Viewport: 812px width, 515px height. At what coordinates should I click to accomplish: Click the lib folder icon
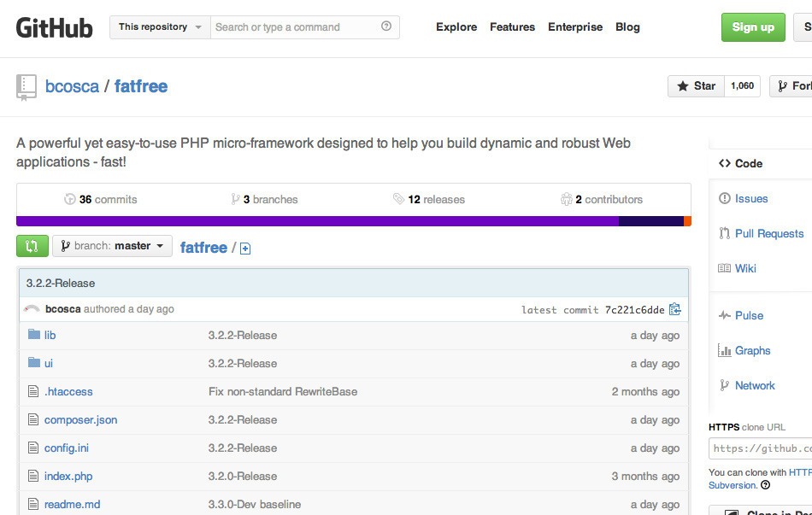click(34, 334)
